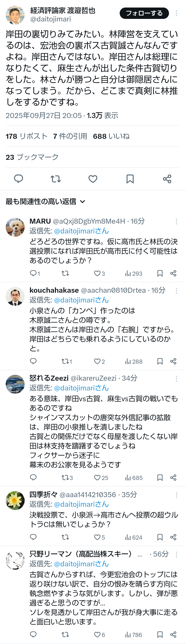Reply to the main post by 渡邉哲也

pyautogui.click(x=18, y=179)
